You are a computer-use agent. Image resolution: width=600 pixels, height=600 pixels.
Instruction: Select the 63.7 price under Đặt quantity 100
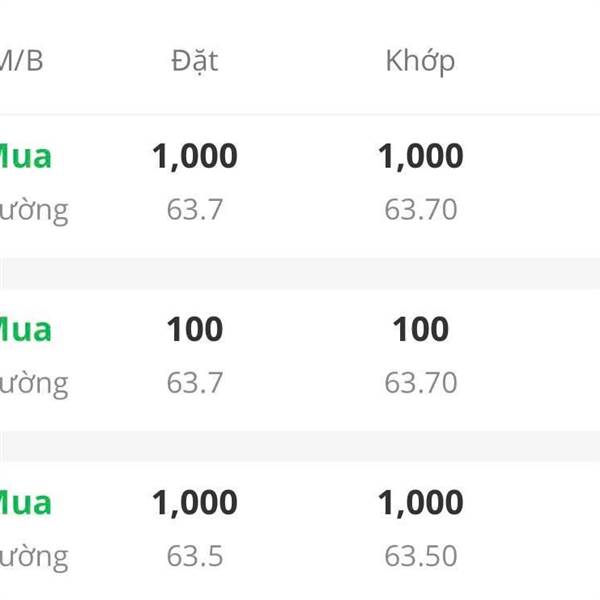point(195,383)
